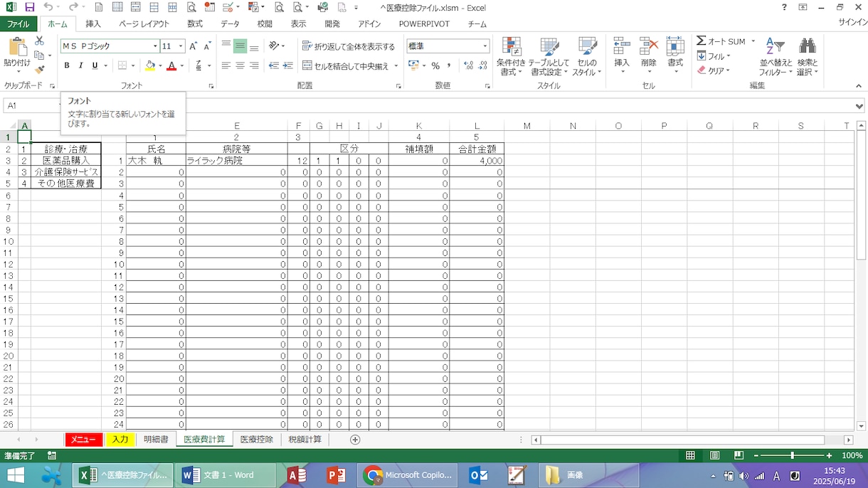Apply percent style to cells

(x=435, y=65)
